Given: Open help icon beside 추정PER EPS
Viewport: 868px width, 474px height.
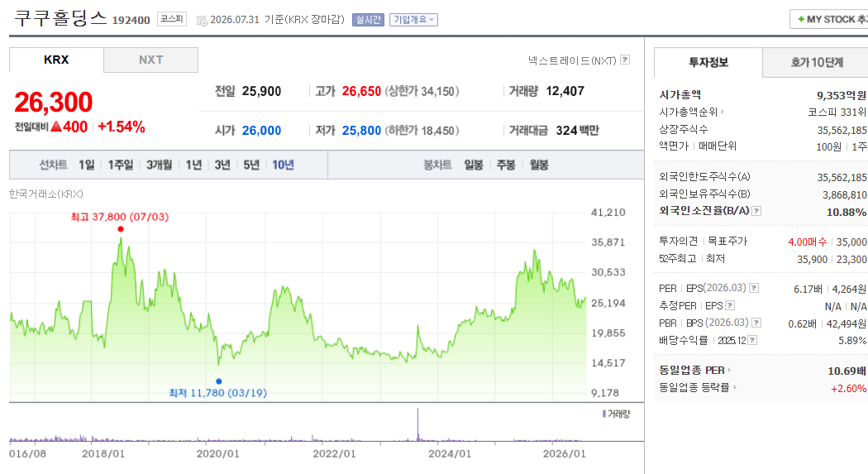Looking at the screenshot, I should click(x=730, y=306).
